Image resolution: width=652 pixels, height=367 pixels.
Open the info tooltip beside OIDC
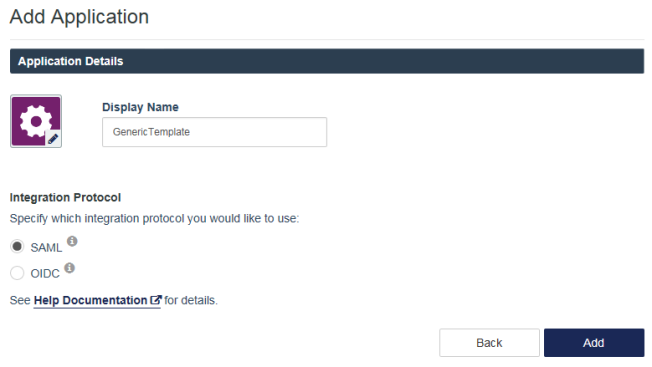[69, 268]
